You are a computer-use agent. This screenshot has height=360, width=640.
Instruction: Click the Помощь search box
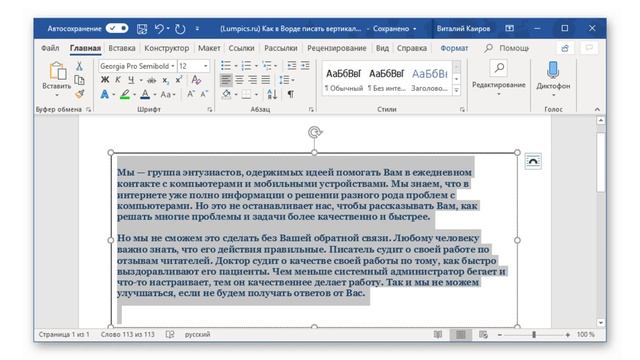point(506,48)
